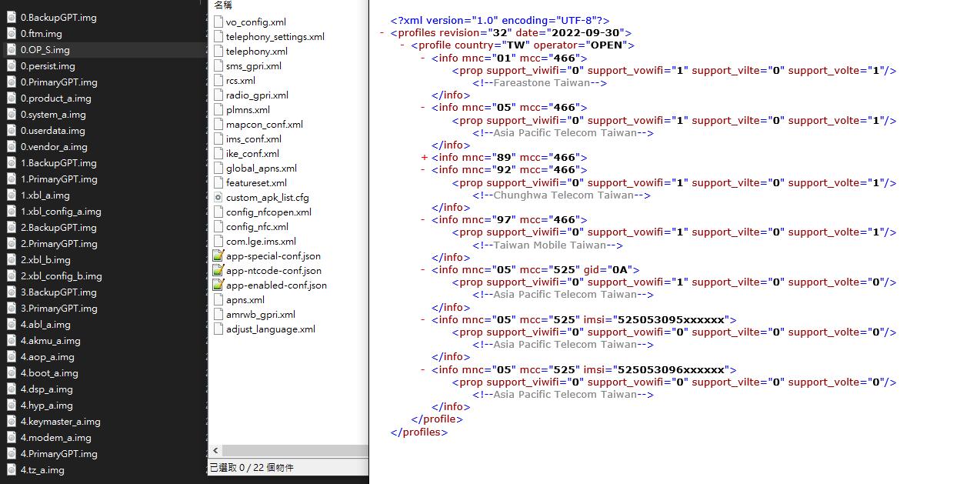Click the 0.vendor_a.img file icon
Image resolution: width=980 pixels, height=484 pixels.
point(12,147)
